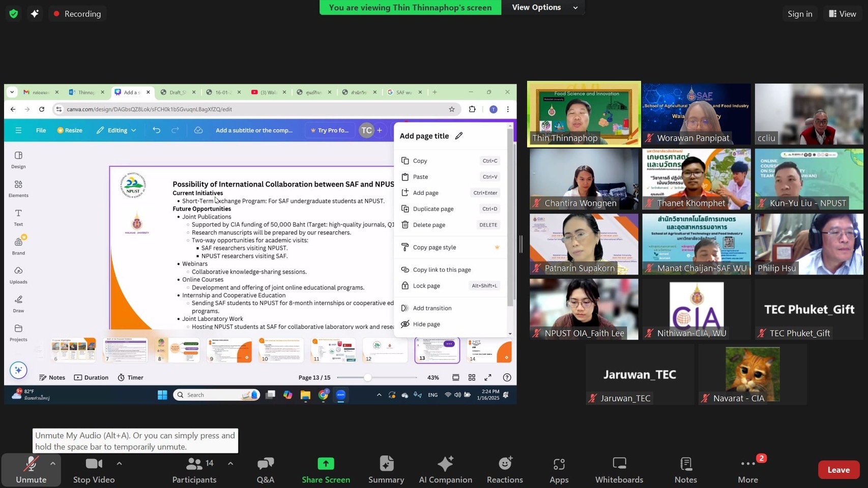Open the Notes icon in Zoom toolbar
868x488 pixels.
tap(685, 464)
